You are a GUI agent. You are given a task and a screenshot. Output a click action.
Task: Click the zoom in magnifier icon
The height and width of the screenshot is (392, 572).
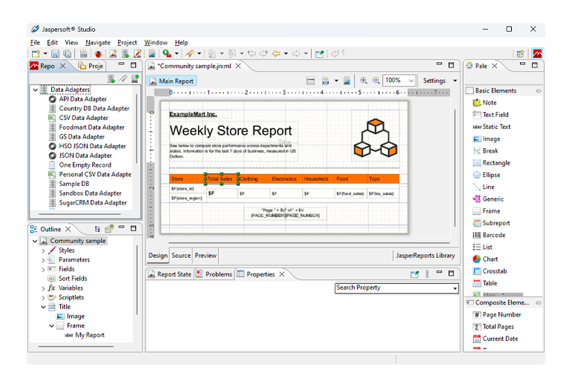[364, 81]
